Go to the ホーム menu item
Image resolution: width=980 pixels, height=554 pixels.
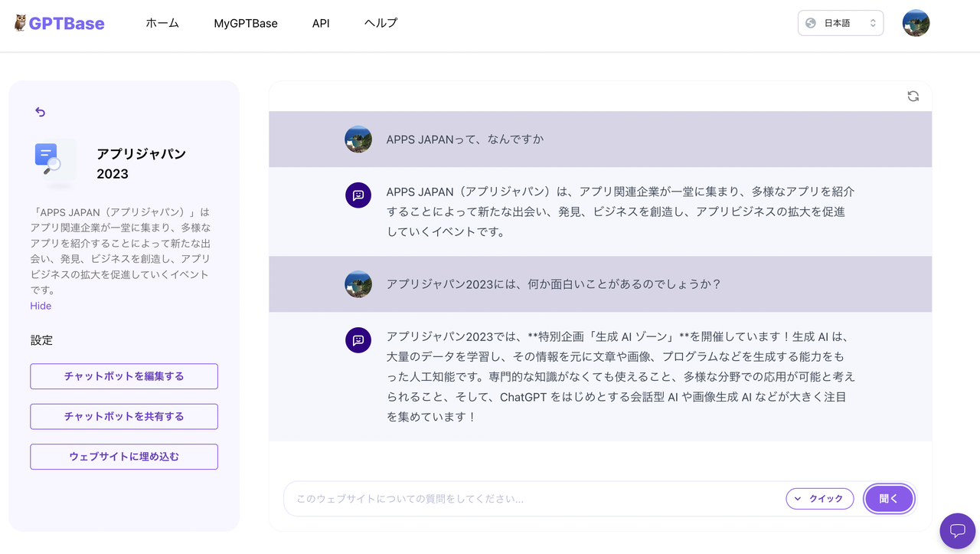click(x=162, y=23)
